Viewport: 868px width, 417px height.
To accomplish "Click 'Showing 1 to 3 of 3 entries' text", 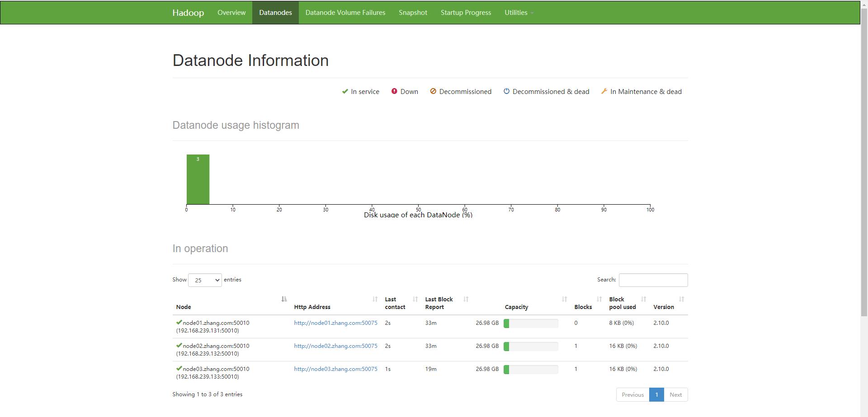I will (207, 394).
